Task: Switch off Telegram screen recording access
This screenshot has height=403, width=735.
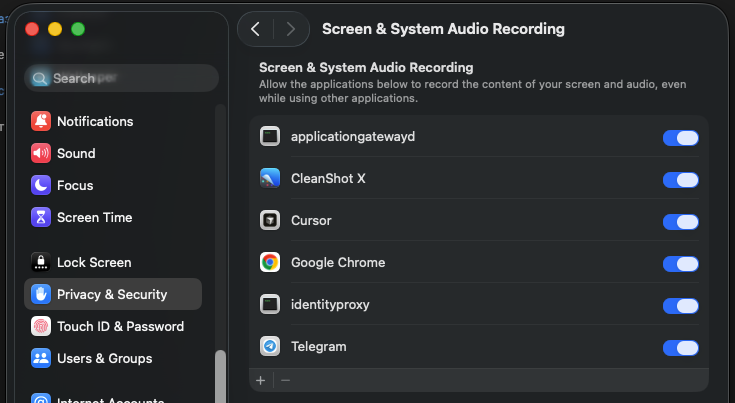Action: coord(680,348)
